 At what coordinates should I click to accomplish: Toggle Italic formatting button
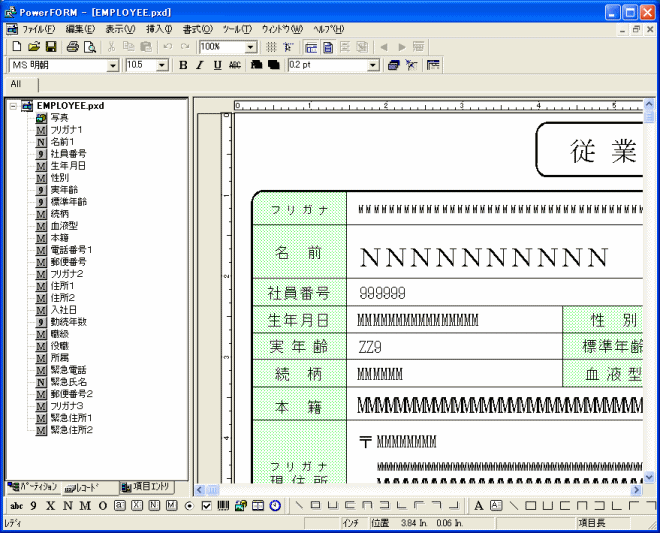(200, 65)
